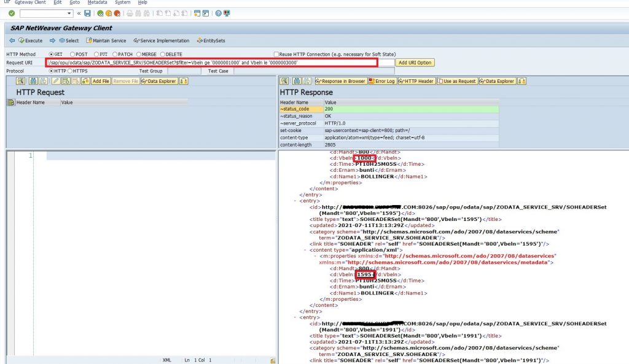Select GET HTTP method
The height and width of the screenshot is (364, 629).
click(52, 54)
